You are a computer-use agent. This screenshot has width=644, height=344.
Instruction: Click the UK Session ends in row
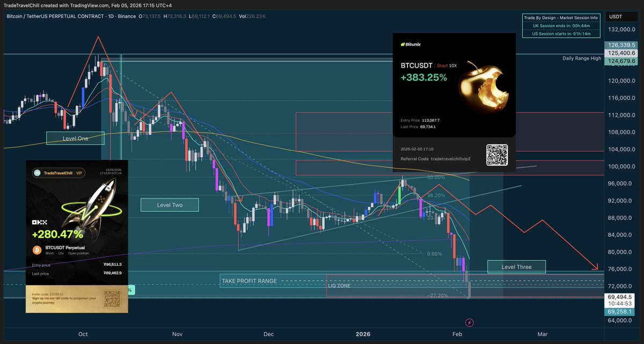point(561,25)
